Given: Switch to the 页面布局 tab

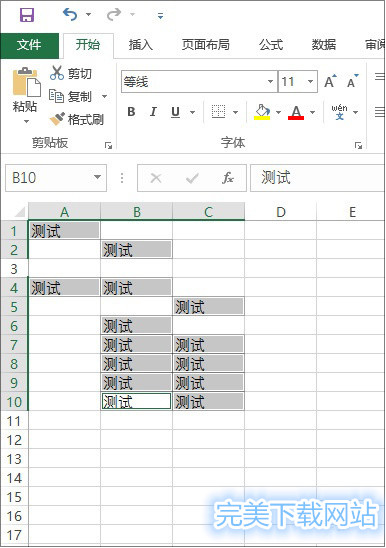Looking at the screenshot, I should 206,45.
